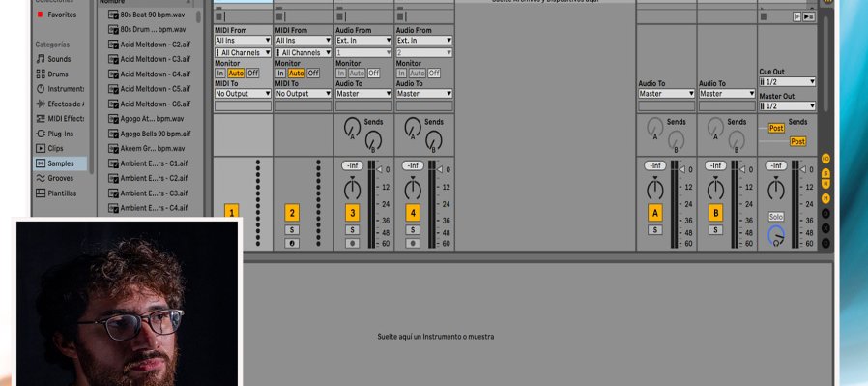This screenshot has height=386, width=868.
Task: Toggle Return A activator button
Action: click(x=655, y=213)
